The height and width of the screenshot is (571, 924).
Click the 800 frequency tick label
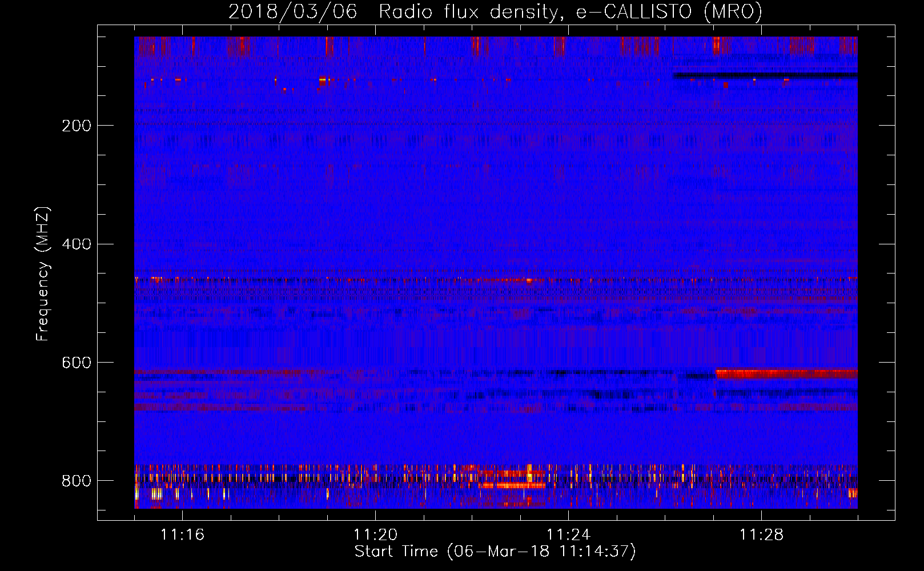[x=77, y=481]
